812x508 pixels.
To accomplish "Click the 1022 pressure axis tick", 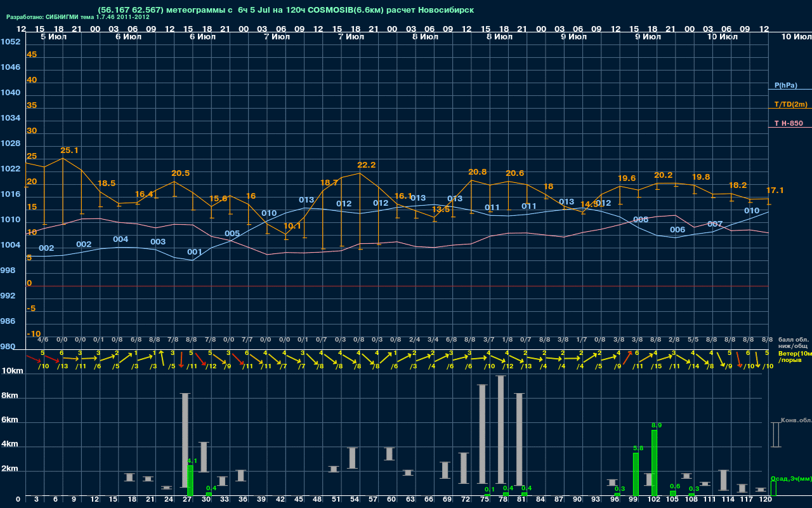I will tap(10, 168).
